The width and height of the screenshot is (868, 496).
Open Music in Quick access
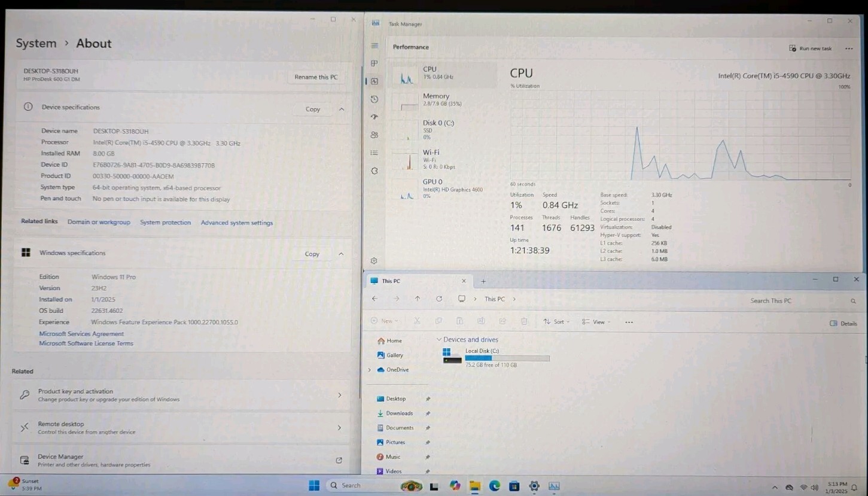[389, 457]
